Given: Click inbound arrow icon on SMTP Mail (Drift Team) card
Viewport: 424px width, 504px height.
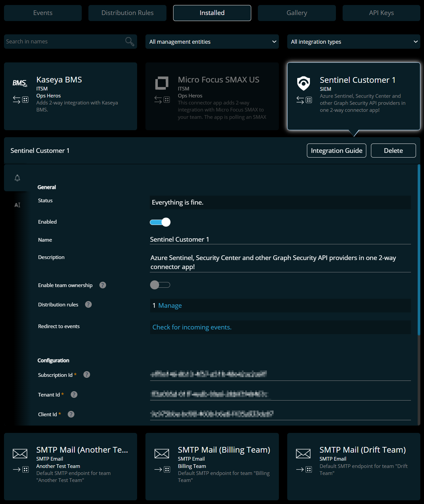Looking at the screenshot, I should tap(300, 470).
